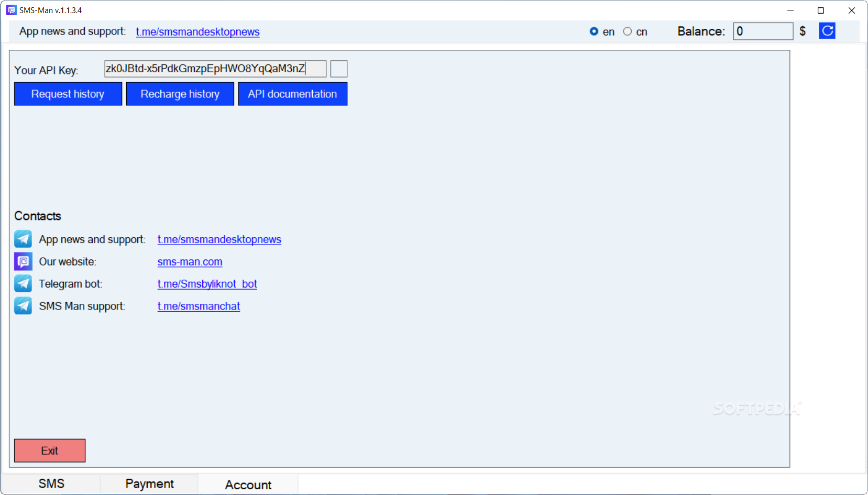Open the Account tab
Image resolution: width=868 pixels, height=495 pixels.
[x=248, y=485]
